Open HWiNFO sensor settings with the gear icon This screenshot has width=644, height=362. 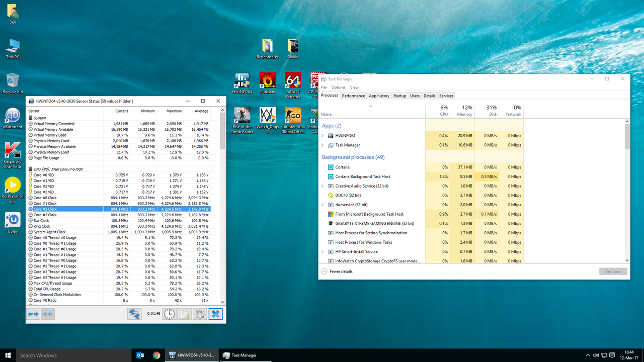coord(200,314)
